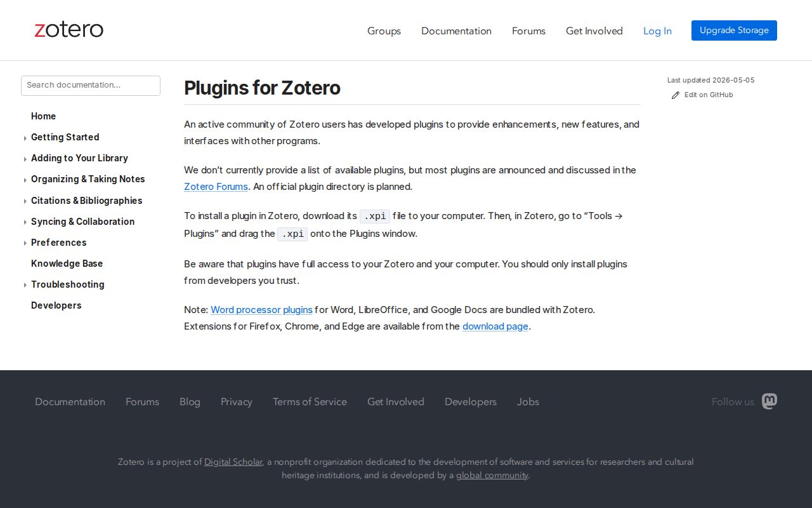Viewport: 812px width, 508px height.
Task: Click the Follow us text in the footer
Action: [733, 402]
